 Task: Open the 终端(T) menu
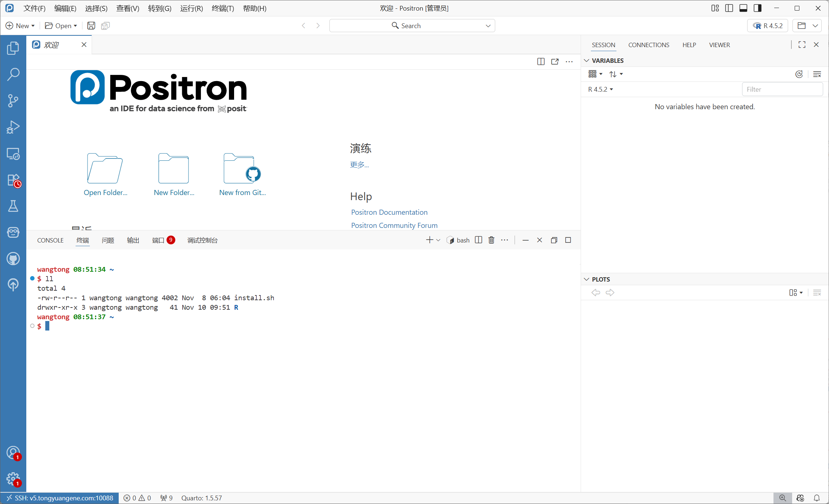[223, 8]
